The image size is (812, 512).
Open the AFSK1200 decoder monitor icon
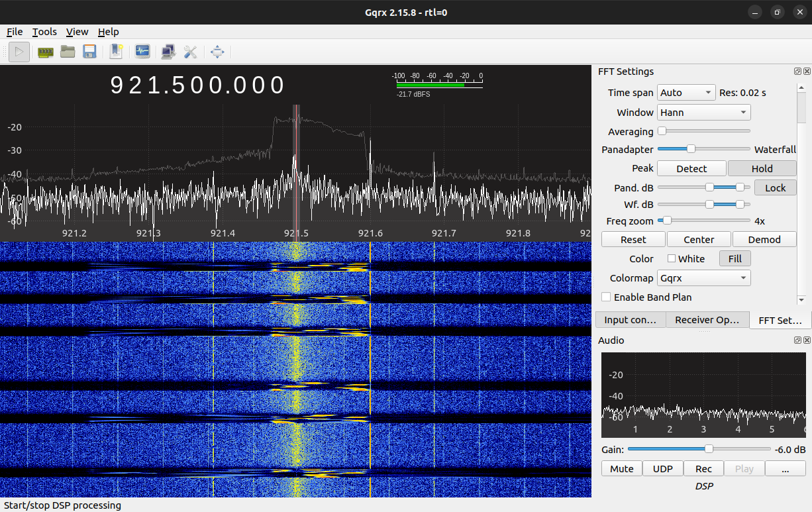click(142, 51)
